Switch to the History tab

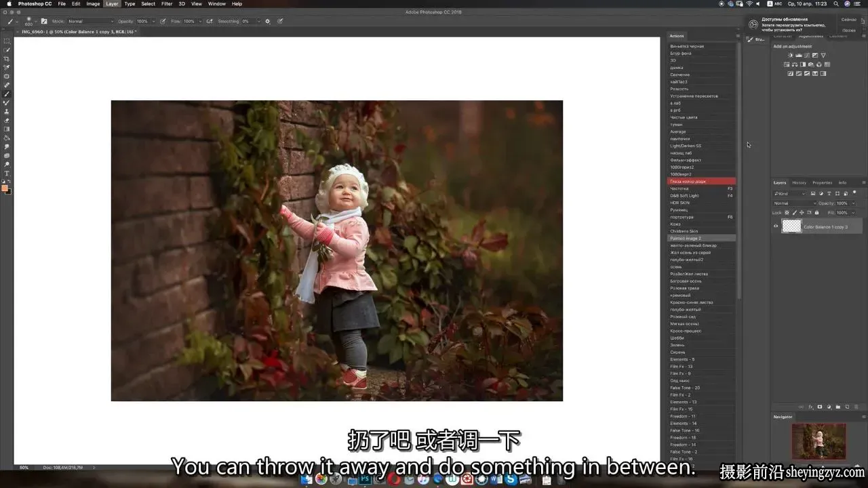[x=800, y=183]
